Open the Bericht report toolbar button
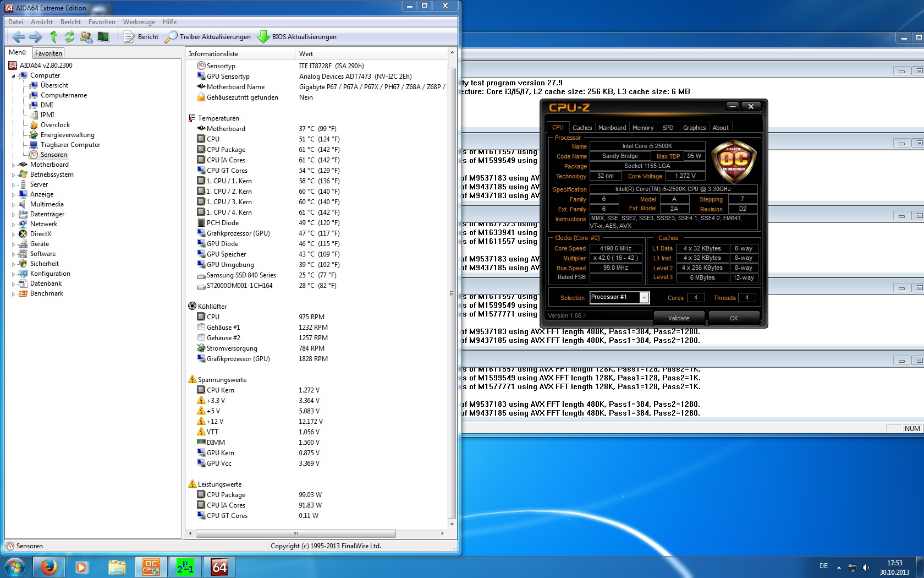 coord(141,37)
